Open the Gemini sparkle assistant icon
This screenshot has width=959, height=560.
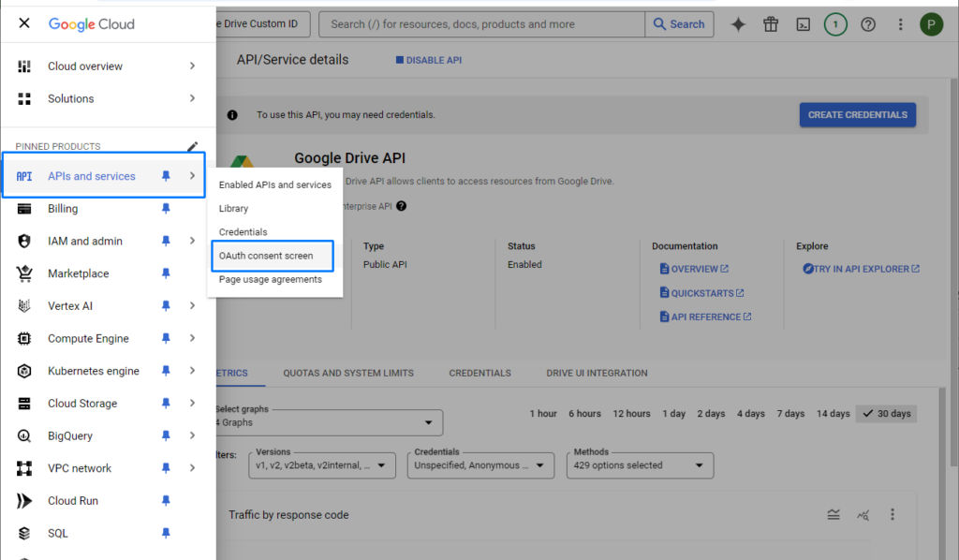738,24
